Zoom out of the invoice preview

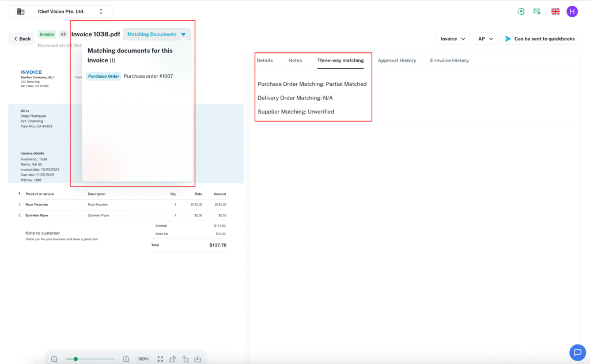coord(54,359)
